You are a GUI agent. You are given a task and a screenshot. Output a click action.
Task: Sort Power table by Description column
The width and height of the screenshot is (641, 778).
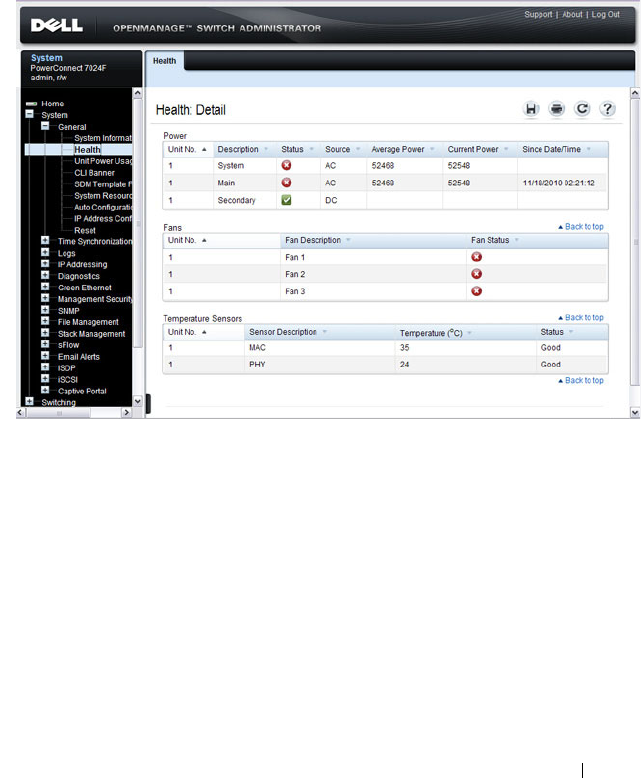244,149
